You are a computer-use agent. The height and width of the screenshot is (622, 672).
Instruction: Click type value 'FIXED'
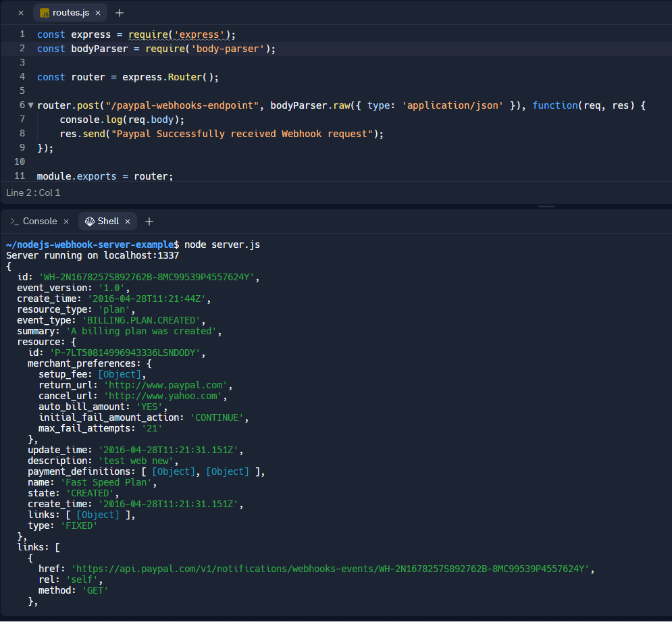click(79, 525)
